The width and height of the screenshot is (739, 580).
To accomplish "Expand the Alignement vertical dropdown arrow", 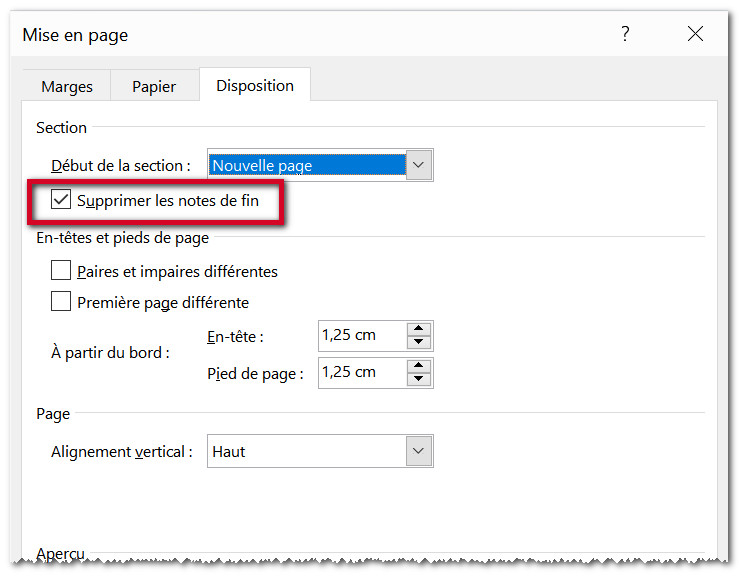I will (419, 452).
